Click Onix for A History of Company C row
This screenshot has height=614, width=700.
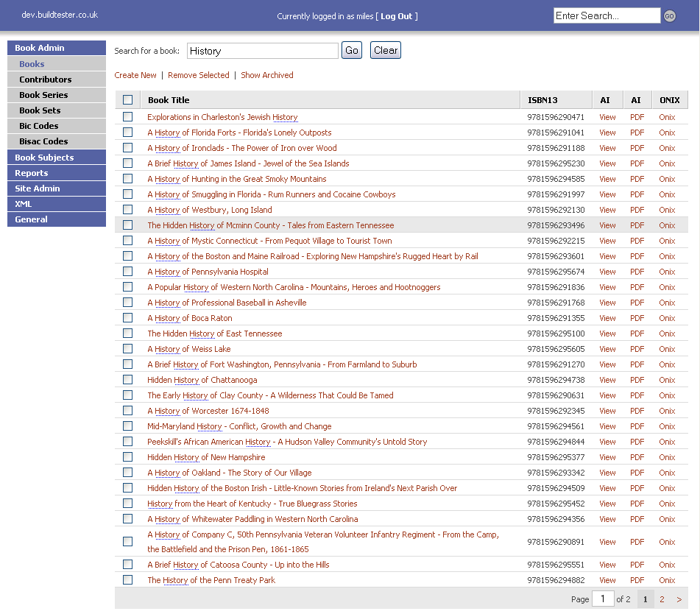(667, 542)
